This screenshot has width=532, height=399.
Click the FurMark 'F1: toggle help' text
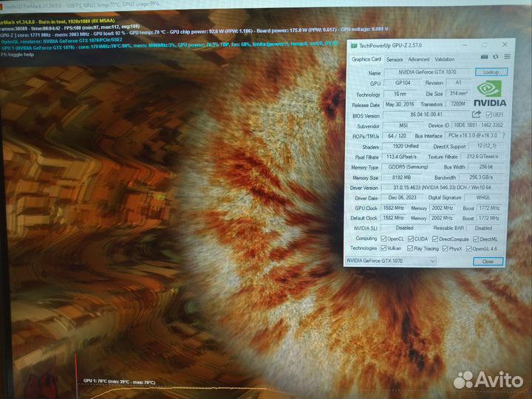pos(17,55)
